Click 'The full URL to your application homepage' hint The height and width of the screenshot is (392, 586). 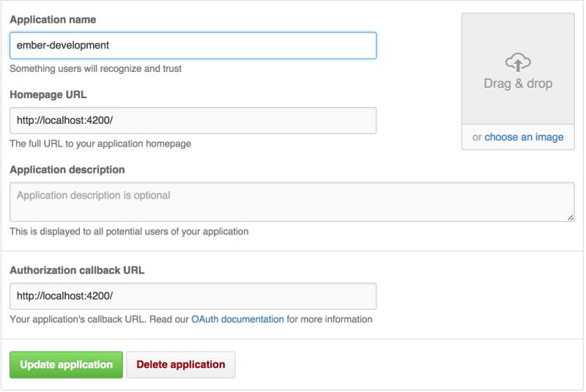coord(100,144)
